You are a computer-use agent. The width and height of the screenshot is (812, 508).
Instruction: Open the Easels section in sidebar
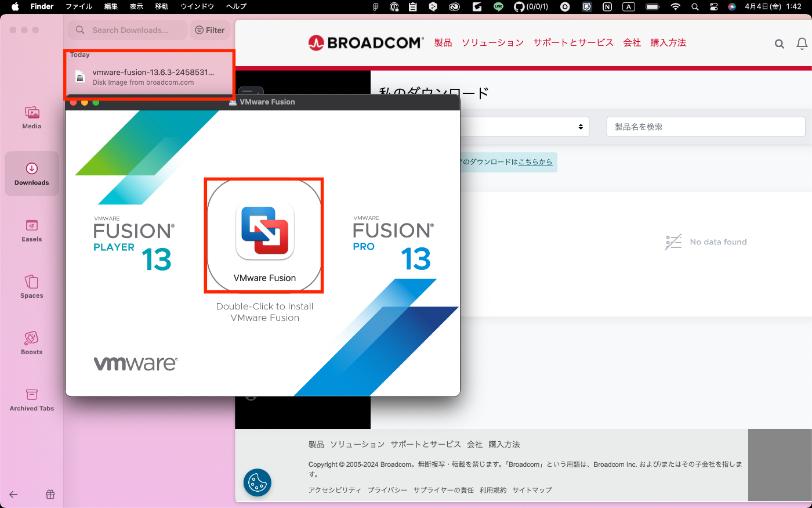point(32,230)
